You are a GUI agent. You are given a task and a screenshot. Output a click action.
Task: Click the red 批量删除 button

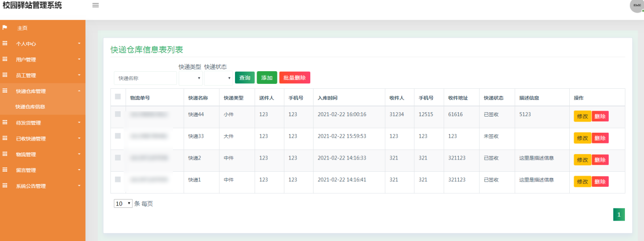pyautogui.click(x=295, y=78)
